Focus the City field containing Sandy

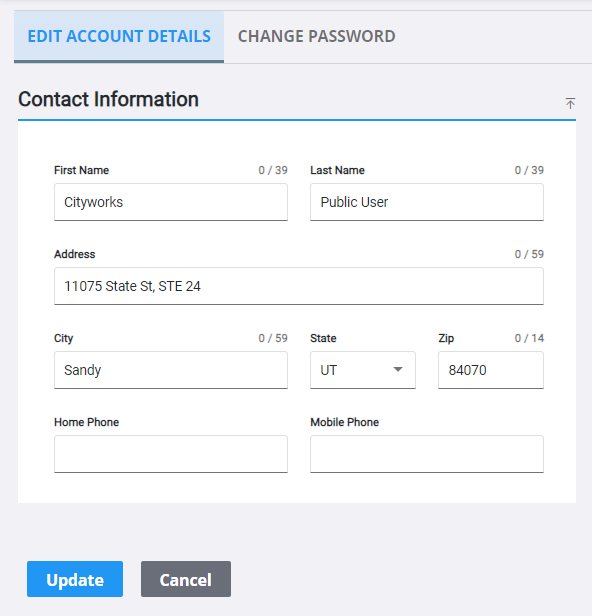[x=171, y=370]
